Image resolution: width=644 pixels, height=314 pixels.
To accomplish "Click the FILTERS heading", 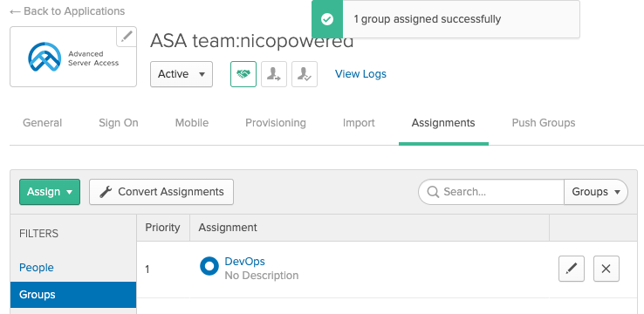I will 39,234.
